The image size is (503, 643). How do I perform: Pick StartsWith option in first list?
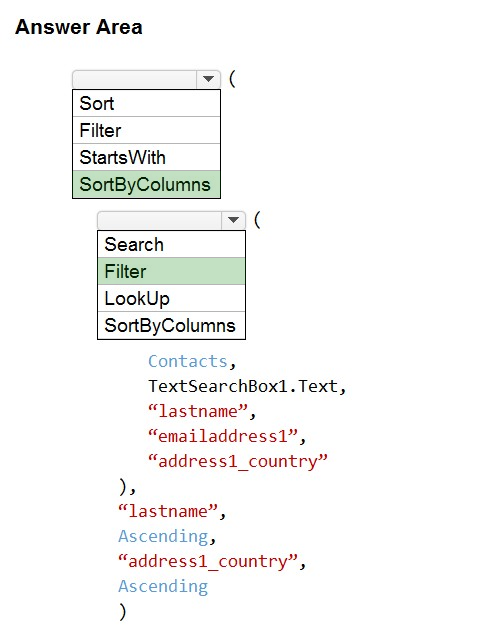pos(146,157)
